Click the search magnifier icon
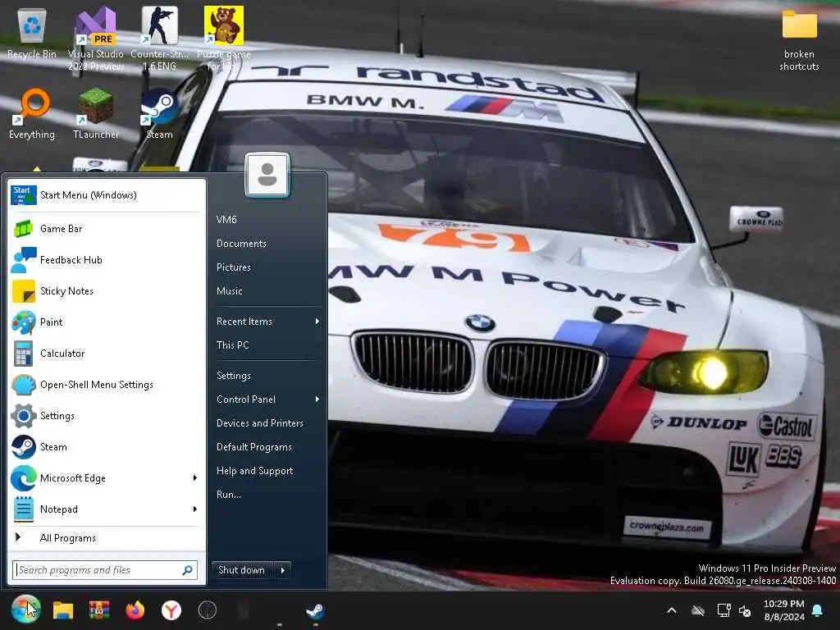840x630 pixels. pyautogui.click(x=188, y=570)
